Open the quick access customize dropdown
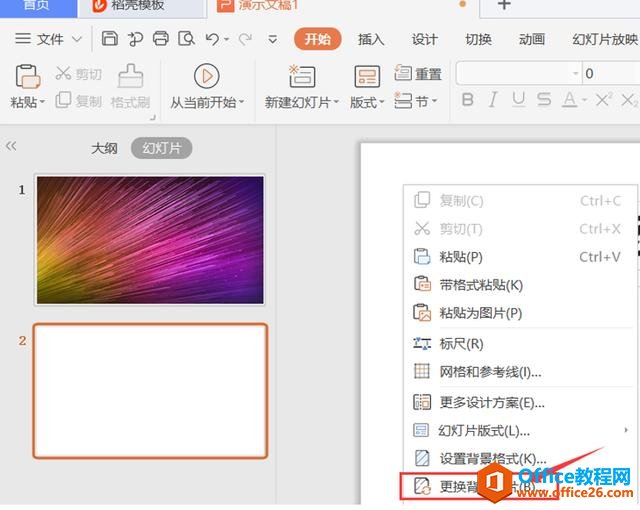 (273, 39)
